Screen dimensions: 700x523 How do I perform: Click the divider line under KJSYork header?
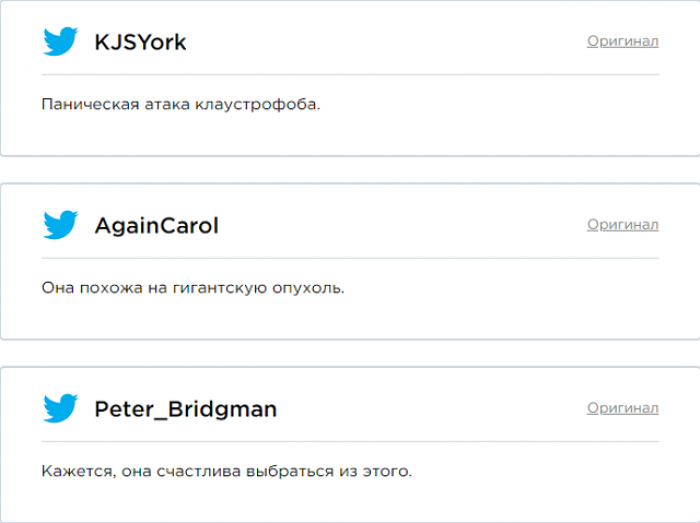coord(350,75)
